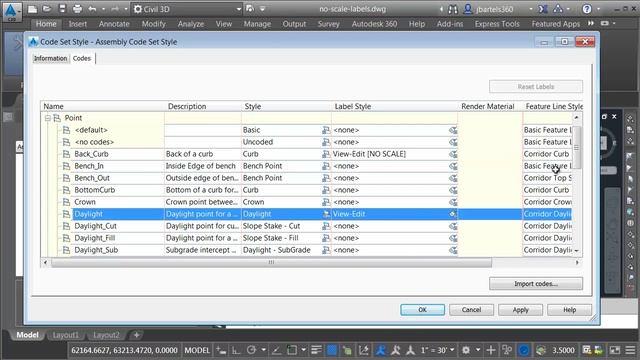Pick style icon in Daylight_Fill row
The image size is (640, 360).
[326, 238]
